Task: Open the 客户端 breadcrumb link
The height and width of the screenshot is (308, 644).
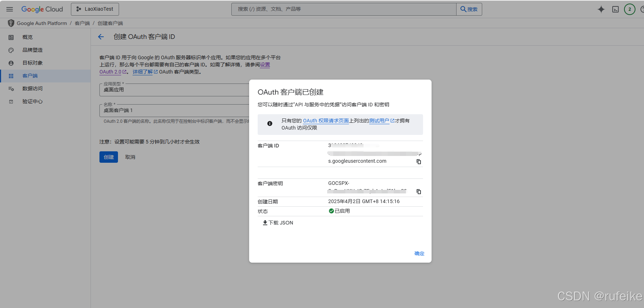Action: (x=82, y=23)
